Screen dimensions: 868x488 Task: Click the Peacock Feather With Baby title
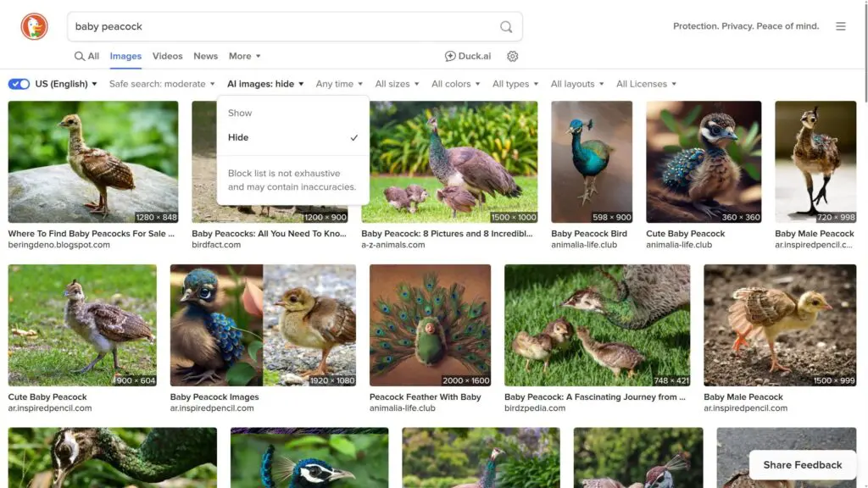tap(426, 396)
